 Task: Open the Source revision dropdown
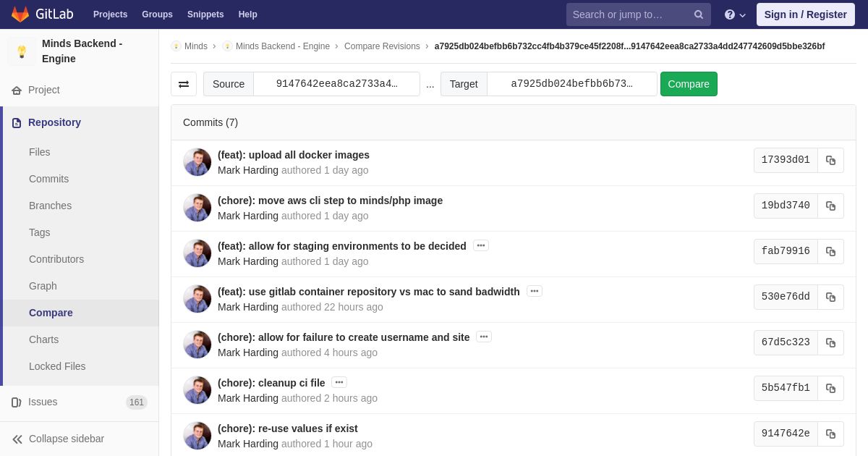click(x=336, y=84)
